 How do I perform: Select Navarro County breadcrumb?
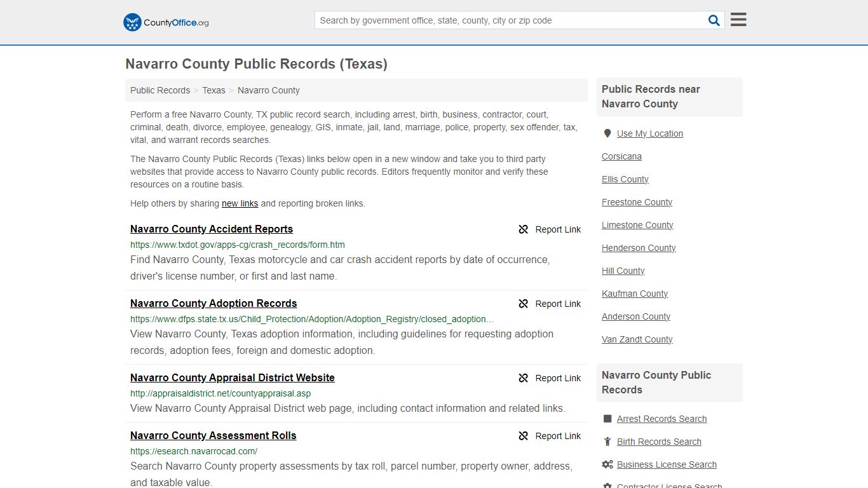click(269, 90)
